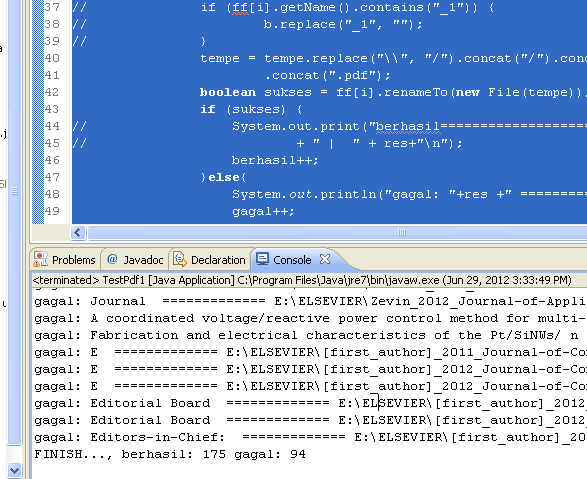
Task: Click editor horizontal scrollbar left arrow
Action: 78,233
